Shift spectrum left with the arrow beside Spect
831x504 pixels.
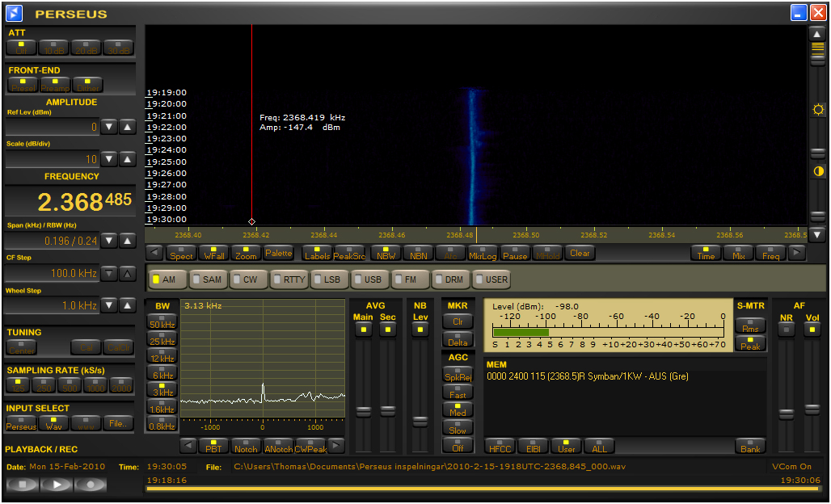tap(154, 253)
